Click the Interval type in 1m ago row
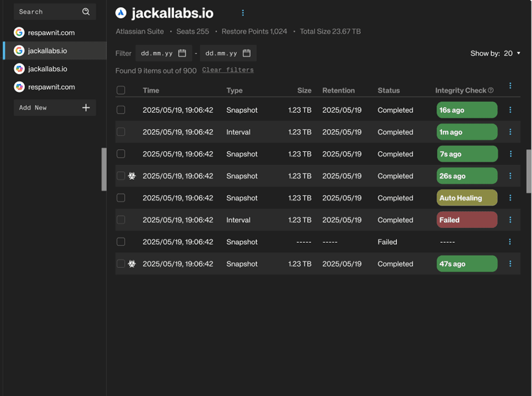 point(238,132)
